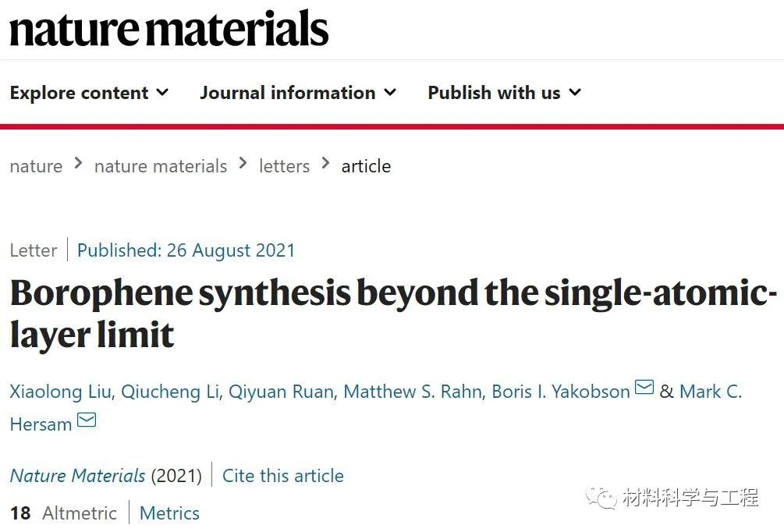Select the letters breadcrumb item

(284, 166)
